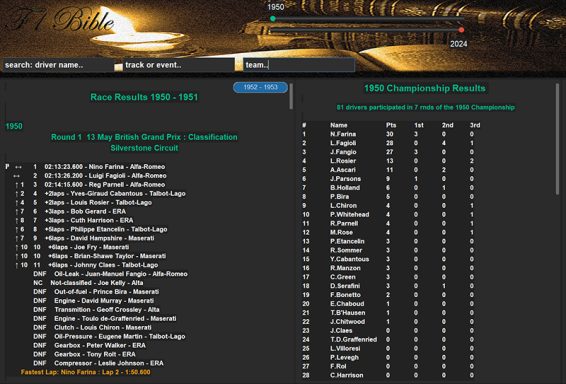
Task: Focus the track or event search field
Action: point(178,65)
